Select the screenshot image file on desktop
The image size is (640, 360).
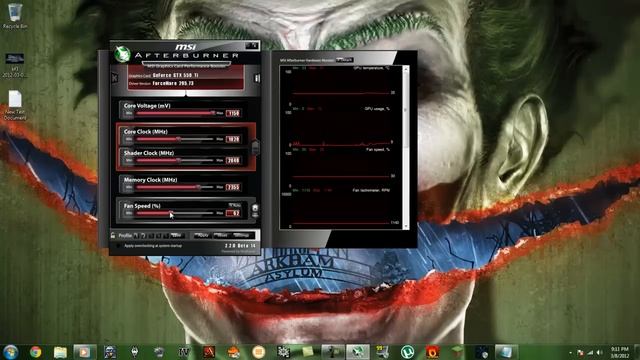click(15, 65)
